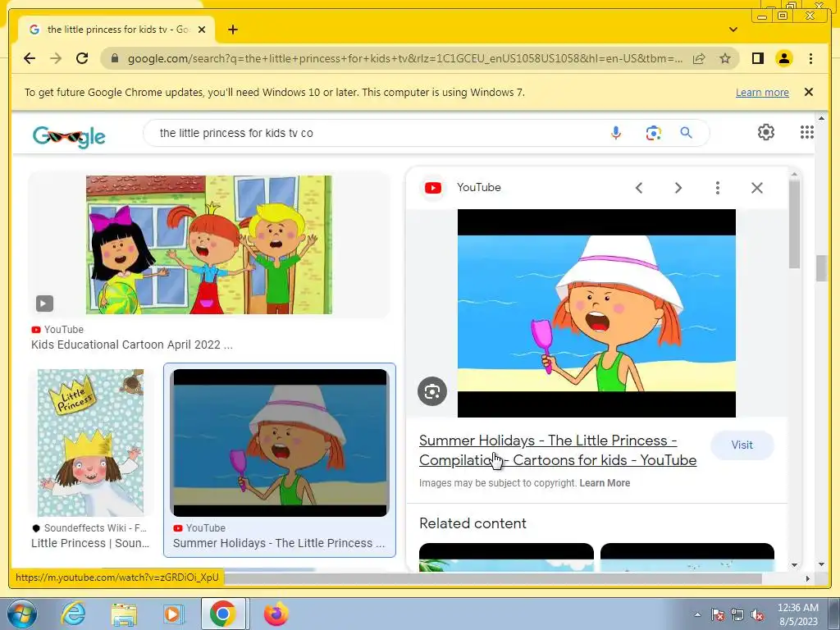Open Google quick settings gear
The width and height of the screenshot is (840, 630).
click(766, 132)
